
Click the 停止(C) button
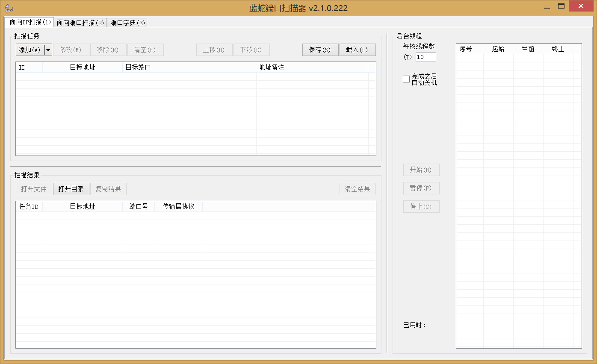421,206
